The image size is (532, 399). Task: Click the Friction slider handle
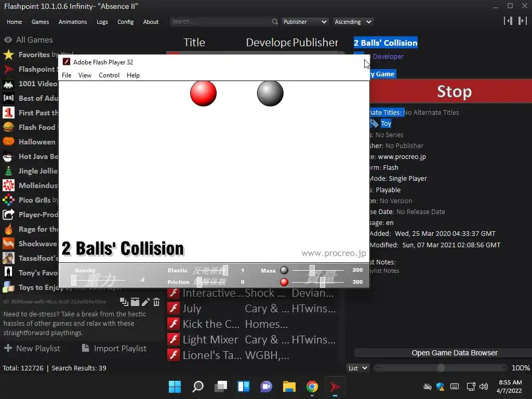pyautogui.click(x=199, y=282)
